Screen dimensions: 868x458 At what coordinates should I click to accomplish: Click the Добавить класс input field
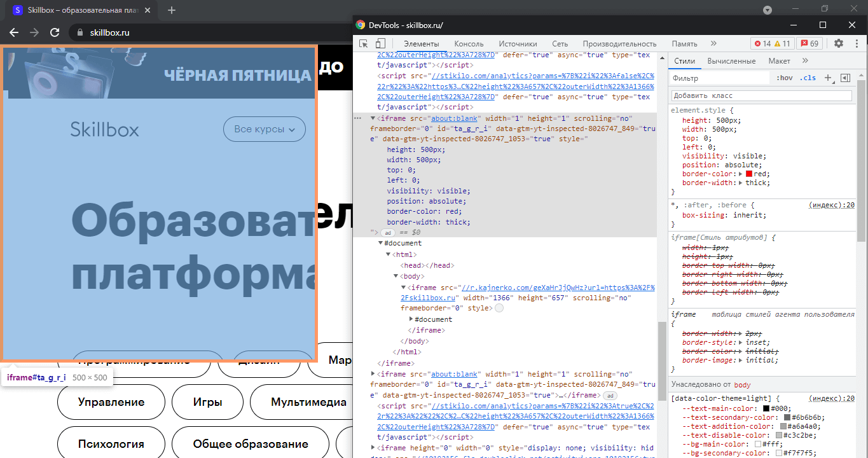pyautogui.click(x=762, y=95)
